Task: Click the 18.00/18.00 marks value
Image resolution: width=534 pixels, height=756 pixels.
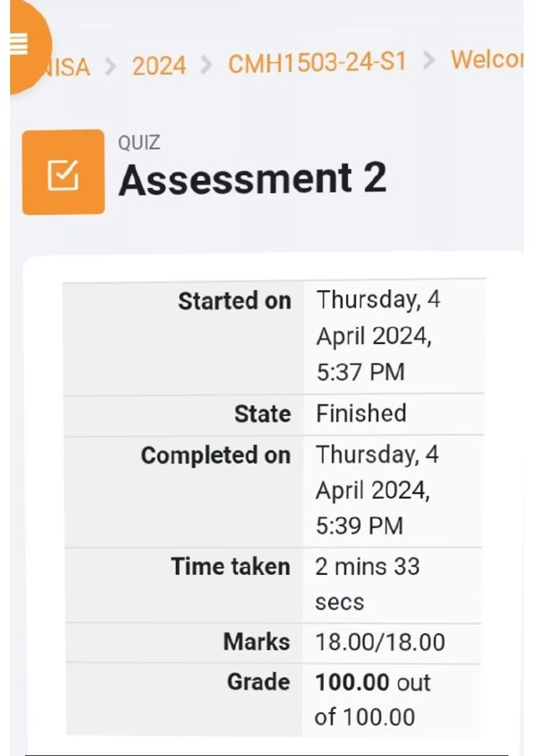Action: (x=380, y=642)
